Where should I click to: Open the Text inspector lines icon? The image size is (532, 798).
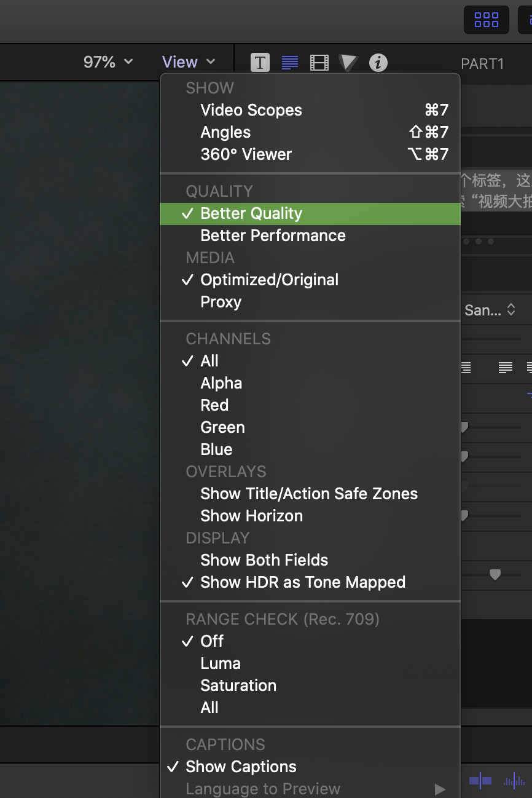tap(290, 62)
